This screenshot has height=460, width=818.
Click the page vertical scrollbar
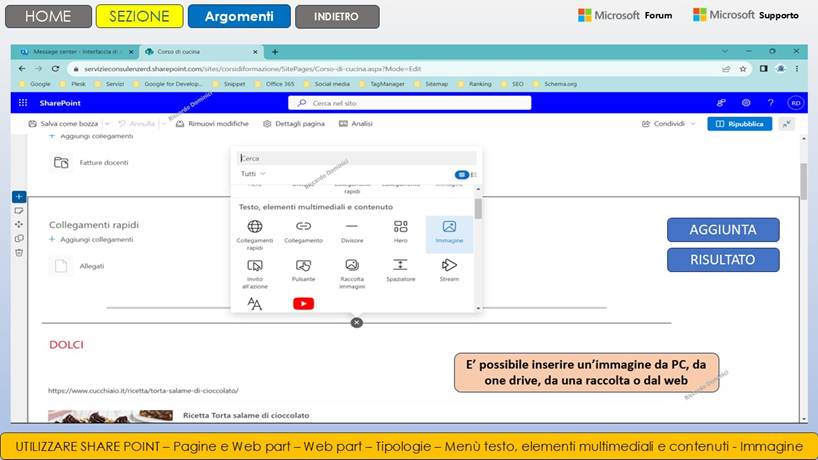804,181
